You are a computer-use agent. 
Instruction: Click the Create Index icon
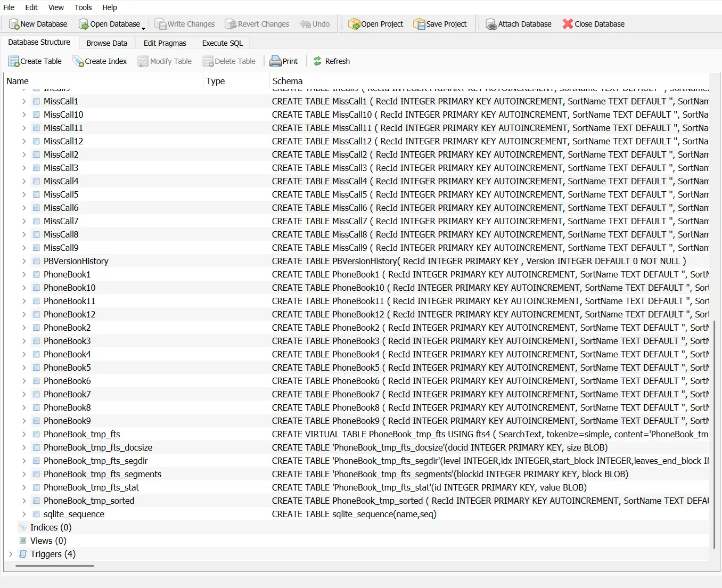click(x=78, y=62)
